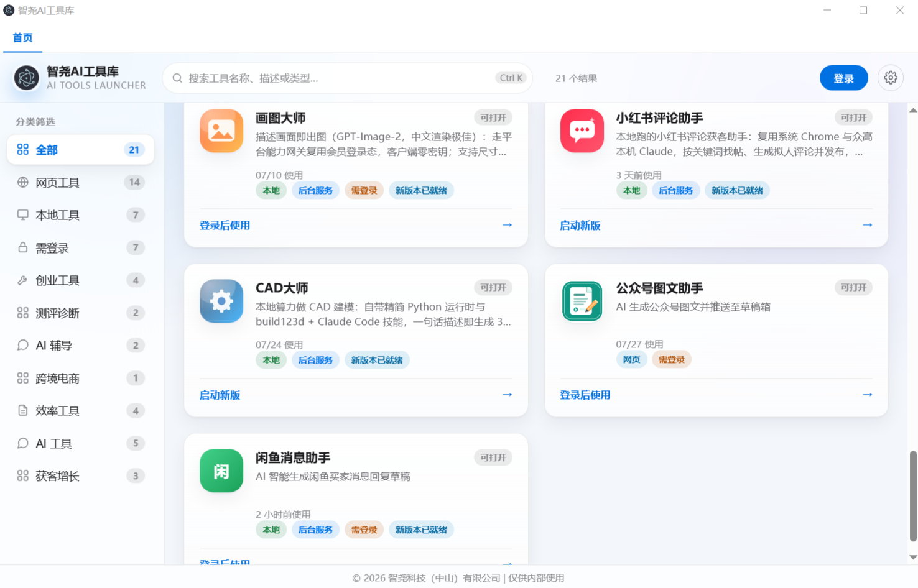This screenshot has width=918, height=588.
Task: Filter by 本地工具 category
Action: tap(81, 215)
